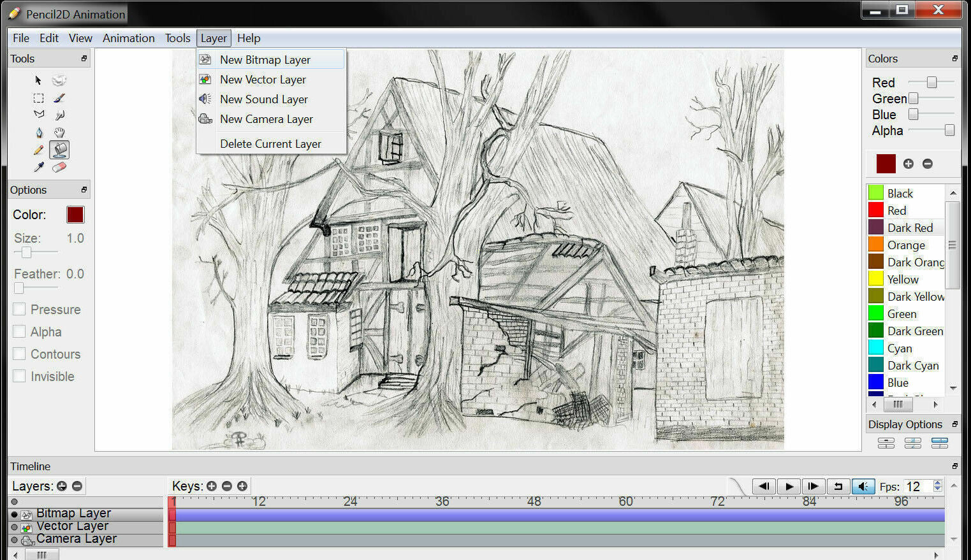
Task: Choose the rectangular Select tool
Action: 38,98
